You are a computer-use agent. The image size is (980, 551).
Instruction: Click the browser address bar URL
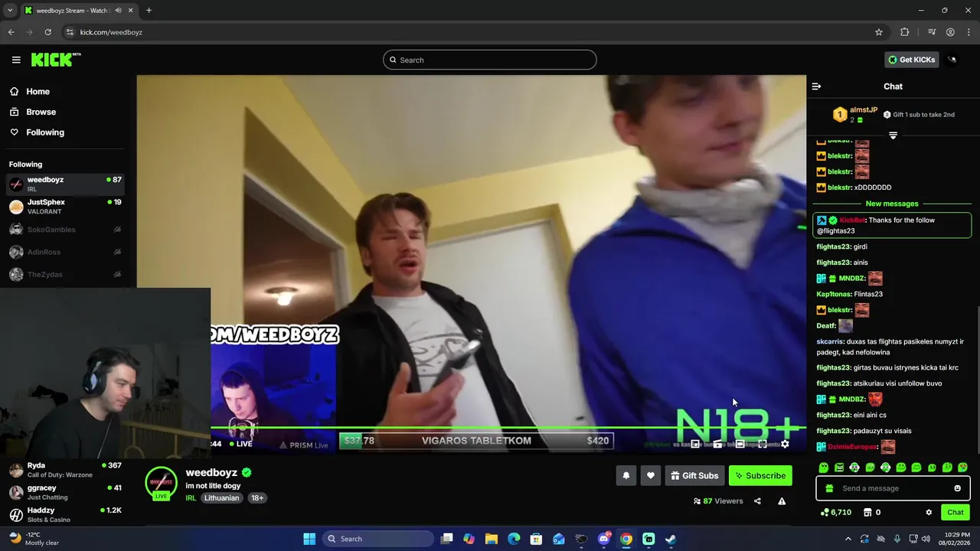[x=111, y=32]
